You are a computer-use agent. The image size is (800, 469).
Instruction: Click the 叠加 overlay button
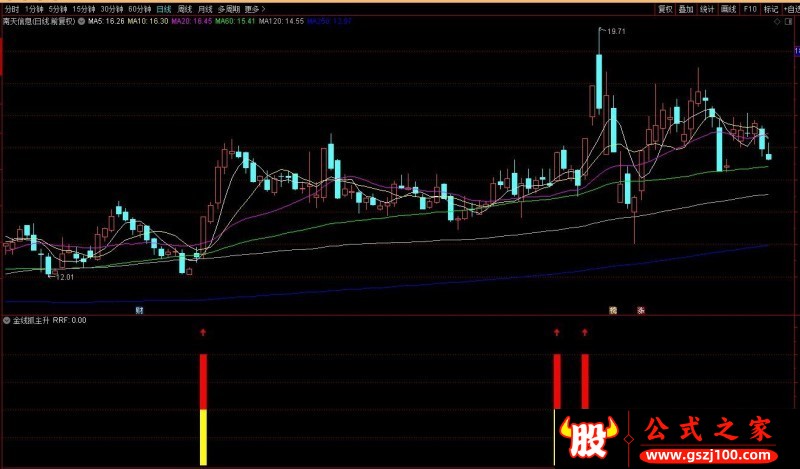click(686, 9)
